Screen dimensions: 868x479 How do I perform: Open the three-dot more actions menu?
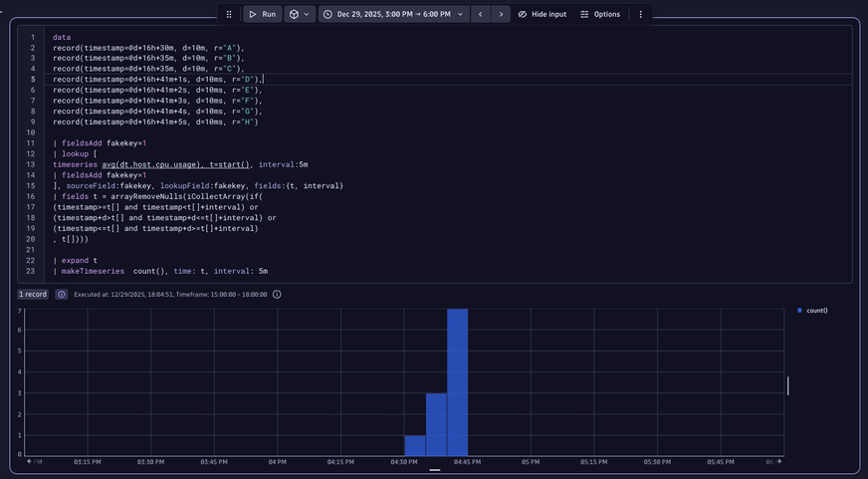pyautogui.click(x=640, y=14)
